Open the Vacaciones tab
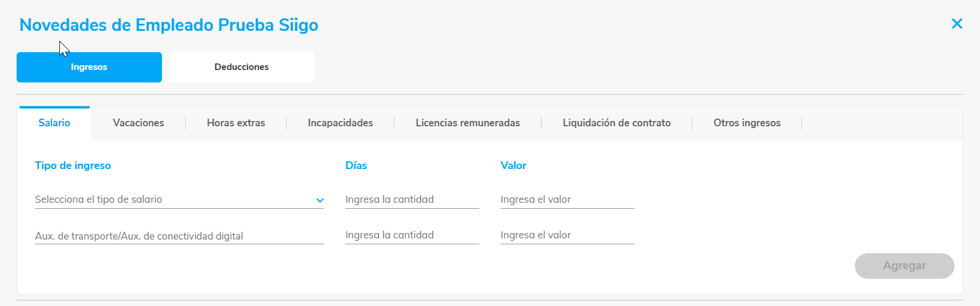Viewport: 980px width, 306px height. (x=138, y=123)
